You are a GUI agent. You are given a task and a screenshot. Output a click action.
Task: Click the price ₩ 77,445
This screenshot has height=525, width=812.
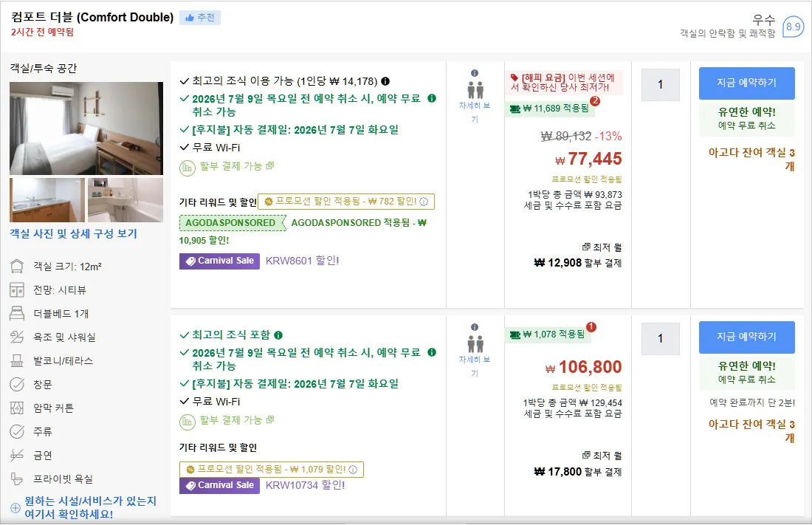click(588, 159)
